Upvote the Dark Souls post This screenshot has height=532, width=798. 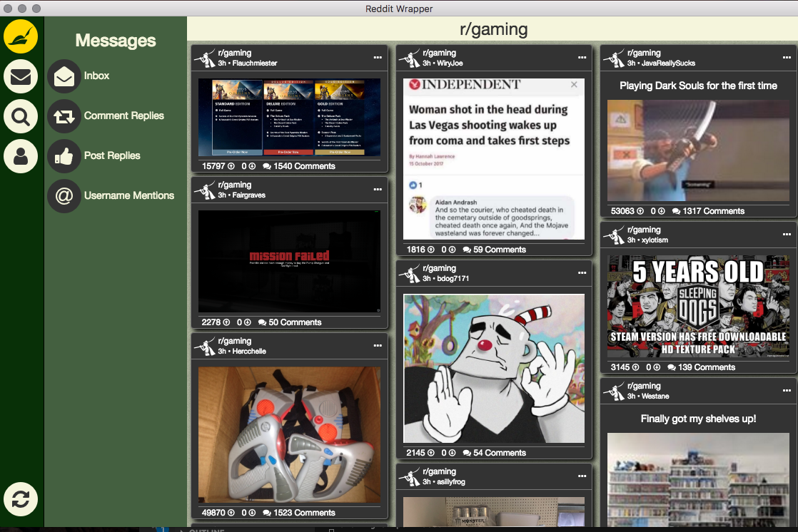point(640,211)
